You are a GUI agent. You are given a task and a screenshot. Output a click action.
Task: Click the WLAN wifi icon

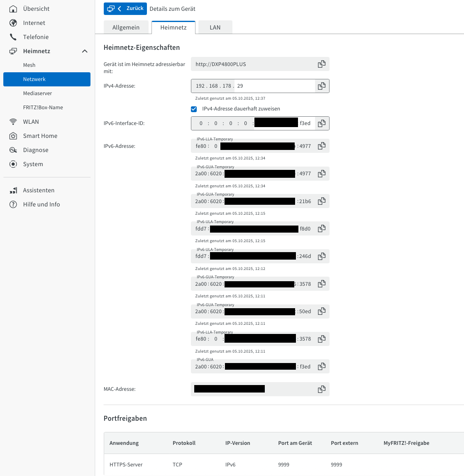pyautogui.click(x=13, y=122)
